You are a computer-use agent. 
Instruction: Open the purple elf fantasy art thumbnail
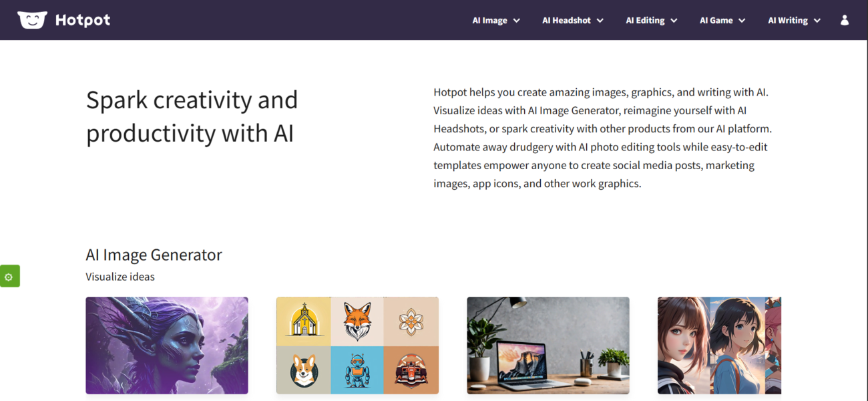pos(167,346)
